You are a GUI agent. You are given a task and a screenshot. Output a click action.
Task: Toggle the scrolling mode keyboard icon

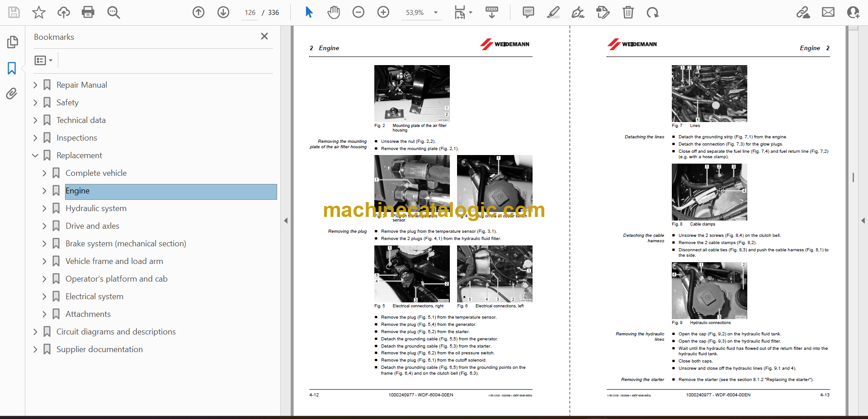click(x=492, y=12)
